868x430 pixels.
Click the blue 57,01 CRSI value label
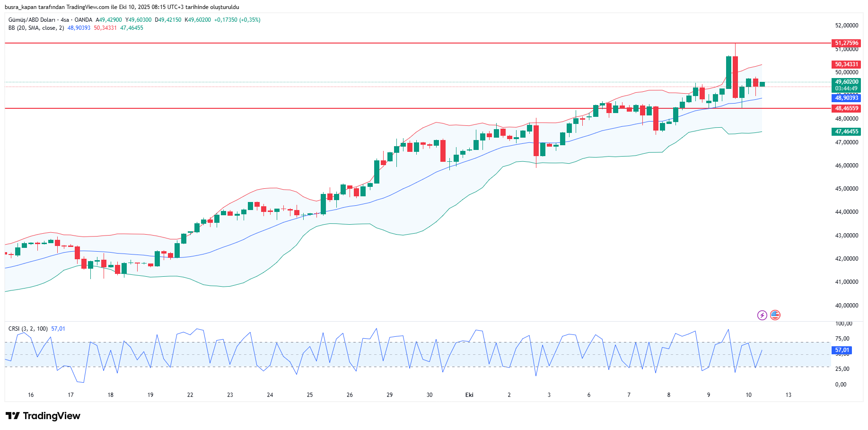[842, 351]
